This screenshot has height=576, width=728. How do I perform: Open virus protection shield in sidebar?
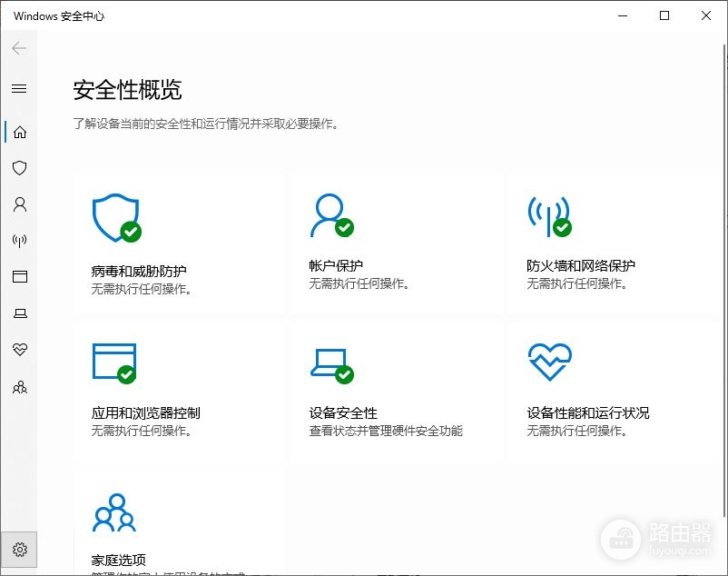click(19, 168)
